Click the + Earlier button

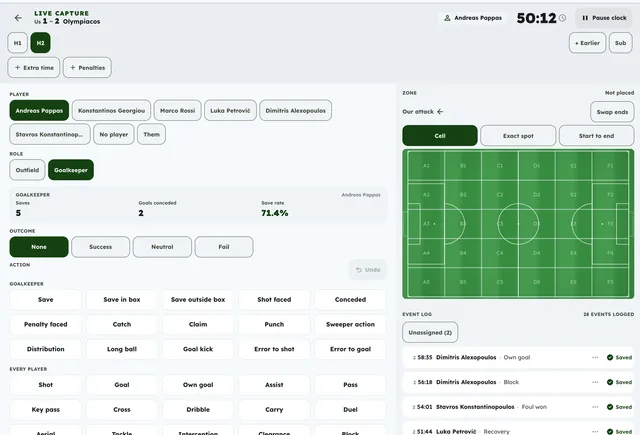587,43
